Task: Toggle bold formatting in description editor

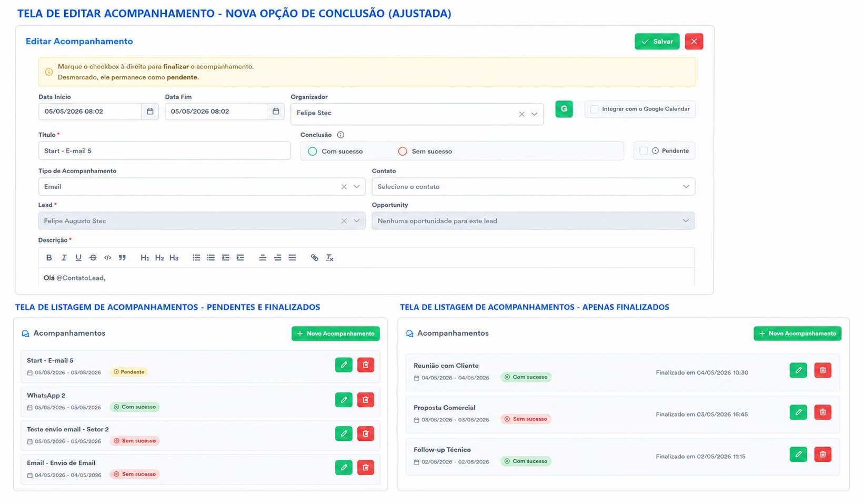Action: coord(49,258)
